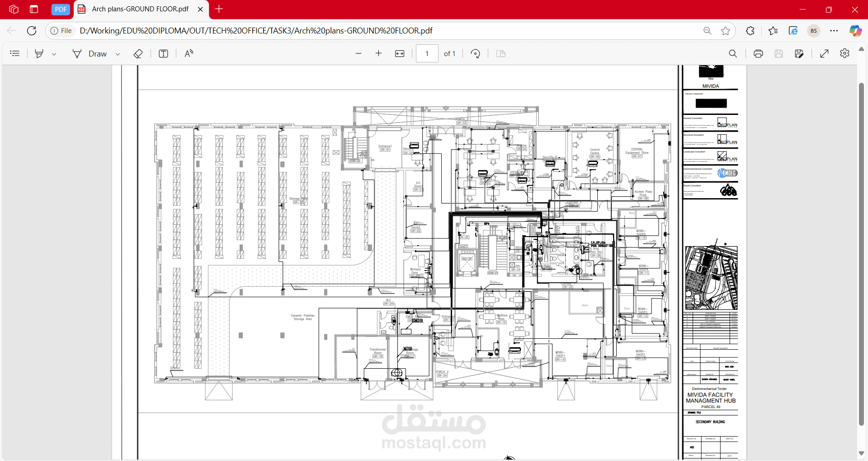Image resolution: width=868 pixels, height=461 pixels.
Task: Click the PARCEL 49 text
Action: point(711,407)
